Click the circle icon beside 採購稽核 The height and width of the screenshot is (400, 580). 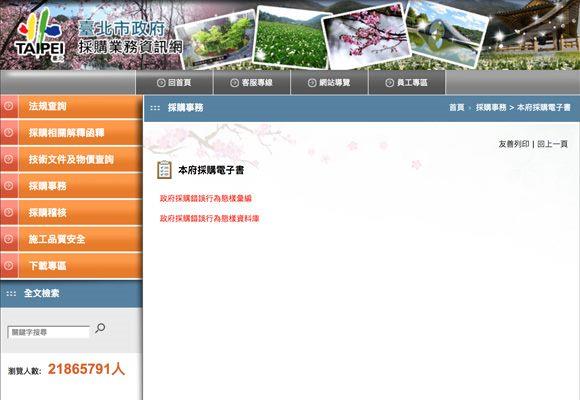[9, 212]
